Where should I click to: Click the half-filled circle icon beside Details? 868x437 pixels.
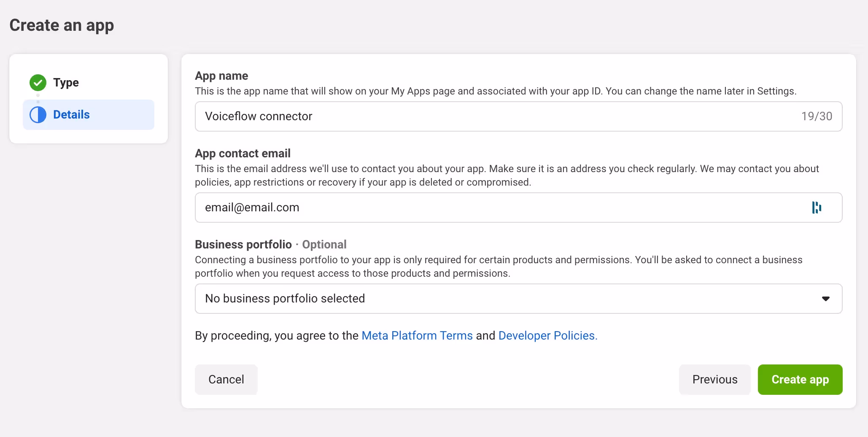38,115
